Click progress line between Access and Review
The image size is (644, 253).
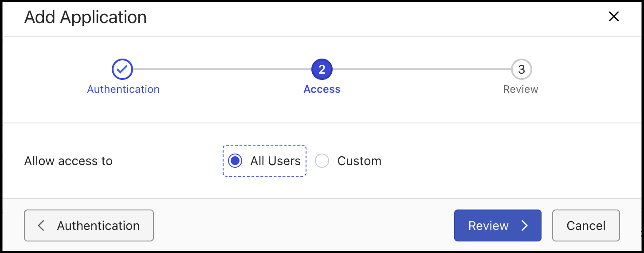click(x=421, y=69)
